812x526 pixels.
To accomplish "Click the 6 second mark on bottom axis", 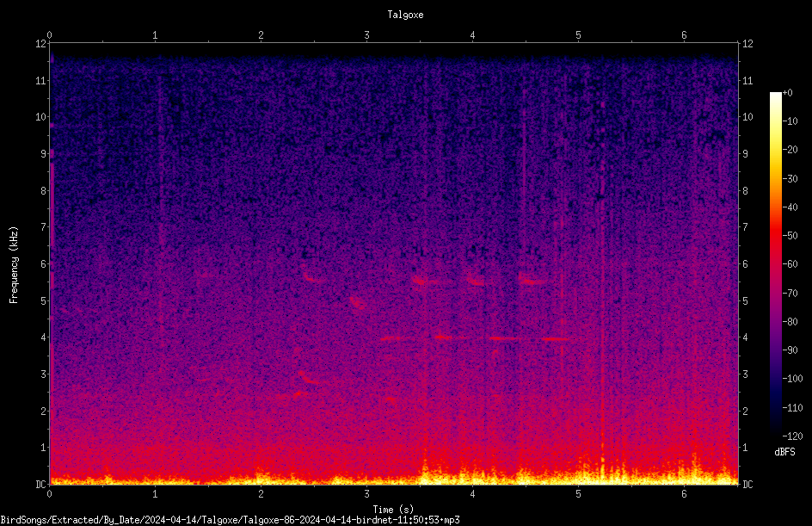I will (x=684, y=494).
